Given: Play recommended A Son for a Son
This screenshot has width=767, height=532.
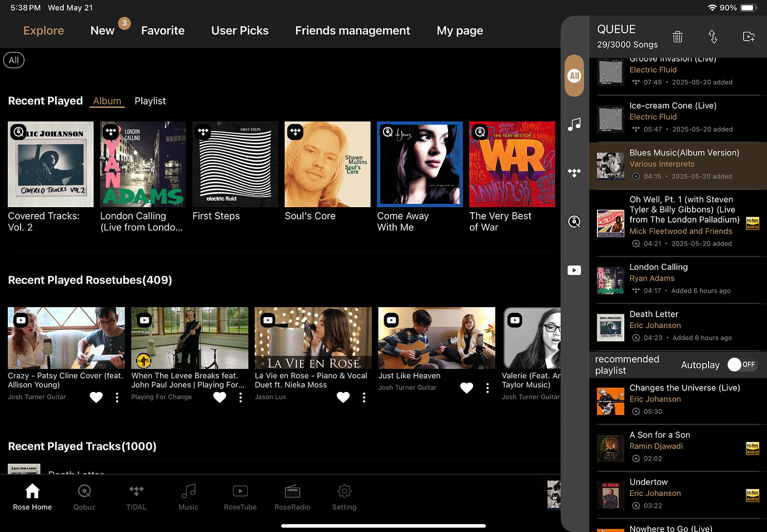Looking at the screenshot, I should 678,448.
